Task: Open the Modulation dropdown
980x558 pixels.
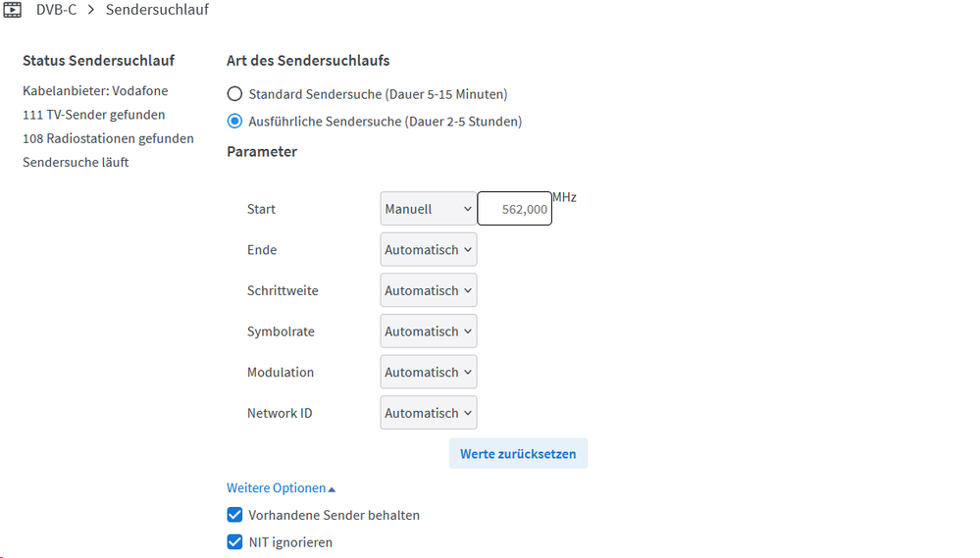Action: pyautogui.click(x=429, y=373)
